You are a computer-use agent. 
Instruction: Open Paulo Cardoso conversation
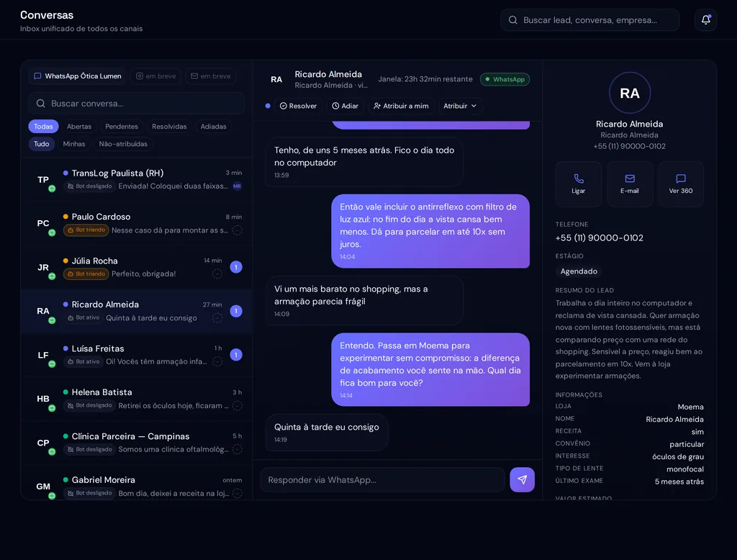click(x=136, y=223)
